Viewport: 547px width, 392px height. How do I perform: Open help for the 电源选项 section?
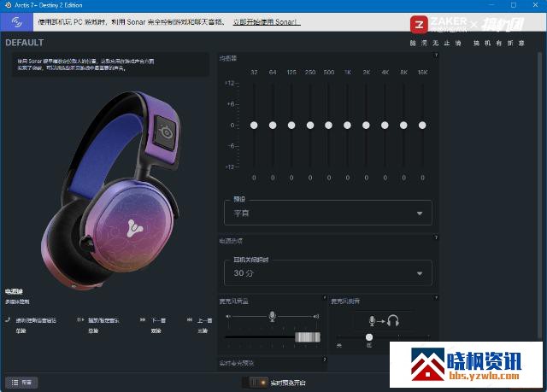(x=436, y=237)
